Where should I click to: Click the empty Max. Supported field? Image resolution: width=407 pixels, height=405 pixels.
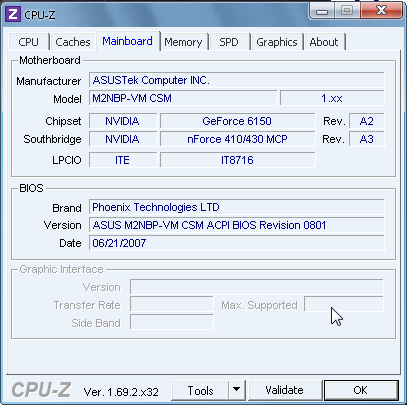344,304
